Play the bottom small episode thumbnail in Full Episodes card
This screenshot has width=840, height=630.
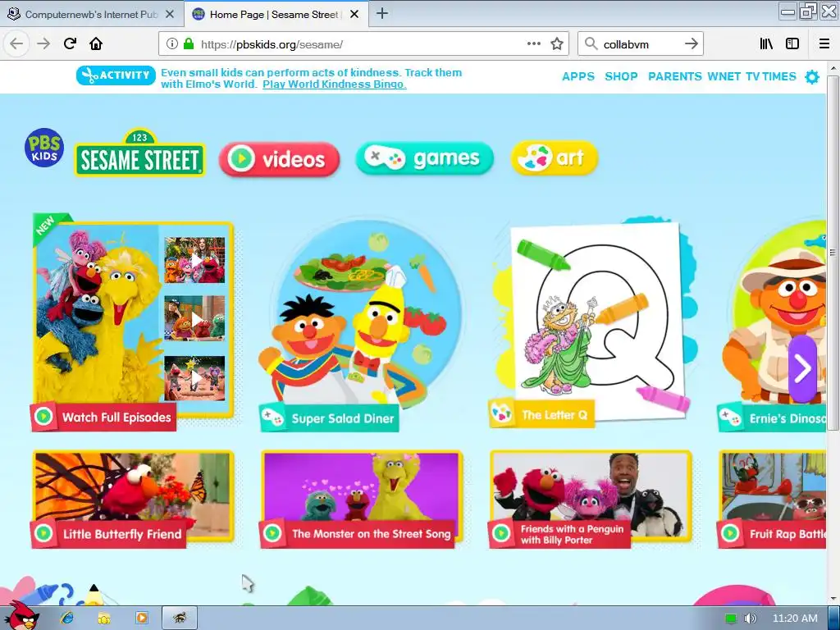(x=194, y=378)
